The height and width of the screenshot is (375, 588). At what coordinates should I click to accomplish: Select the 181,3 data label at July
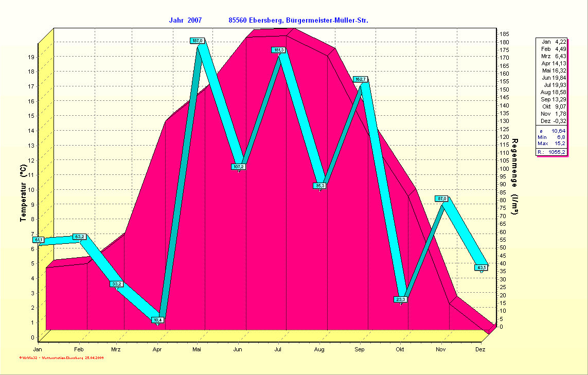[x=278, y=50]
